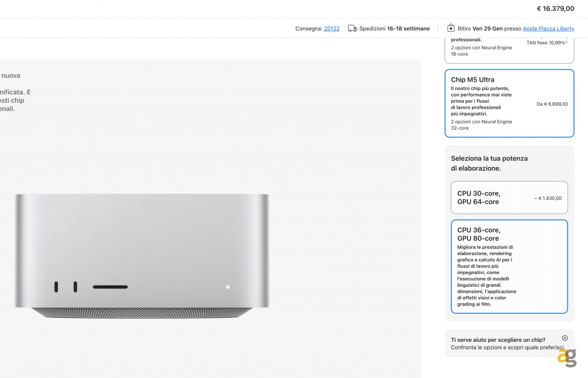Select the chip option with Neural Engine 16-core

(509, 50)
